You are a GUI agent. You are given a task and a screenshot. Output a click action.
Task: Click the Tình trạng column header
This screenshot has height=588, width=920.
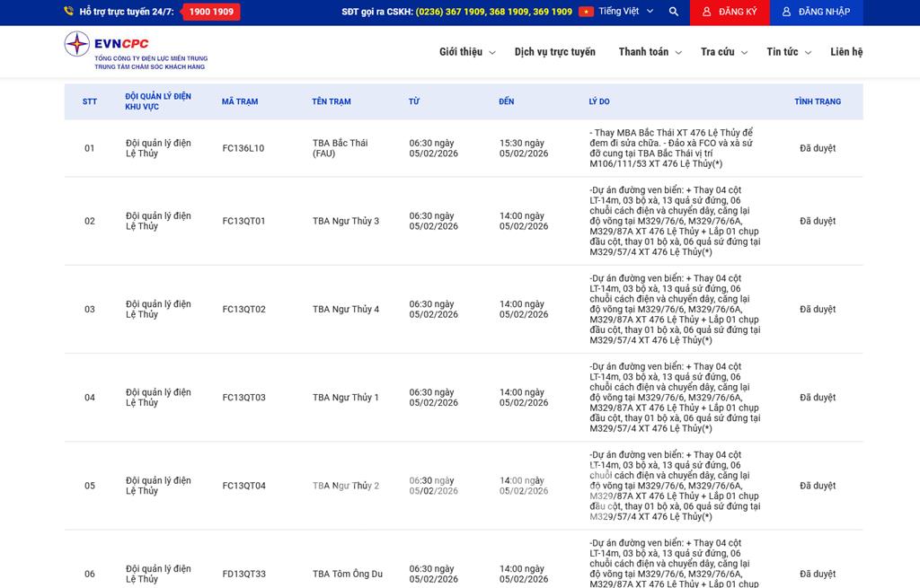[817, 101]
